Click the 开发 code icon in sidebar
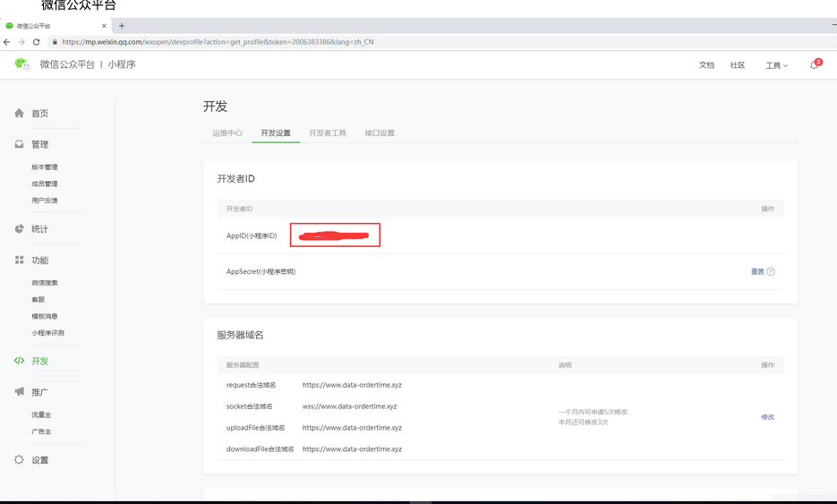The width and height of the screenshot is (837, 504). pyautogui.click(x=19, y=361)
